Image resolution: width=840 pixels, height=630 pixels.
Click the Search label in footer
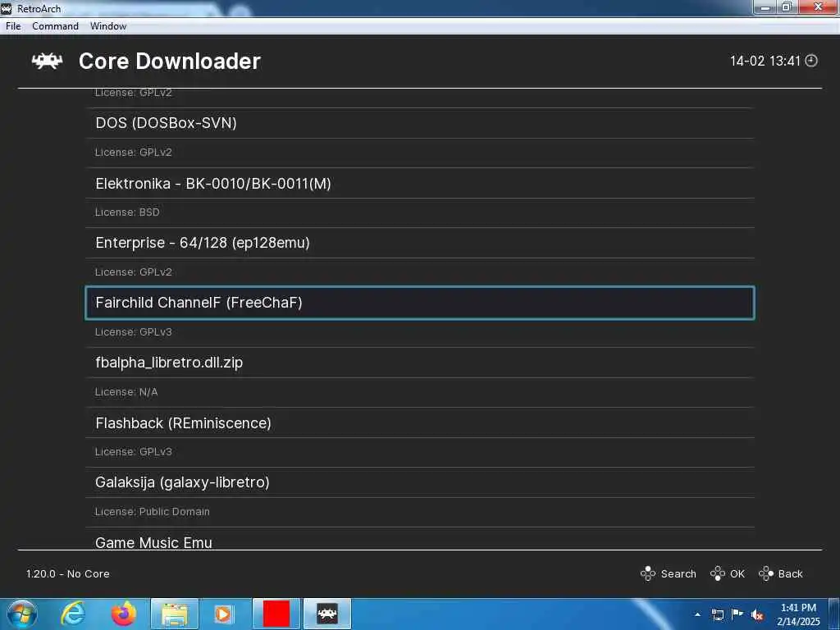(x=678, y=573)
